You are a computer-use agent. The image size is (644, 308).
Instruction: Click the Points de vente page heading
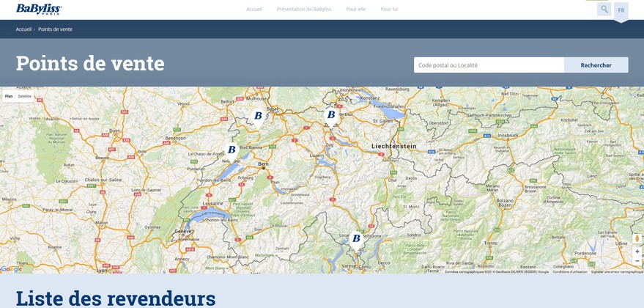pyautogui.click(x=90, y=63)
